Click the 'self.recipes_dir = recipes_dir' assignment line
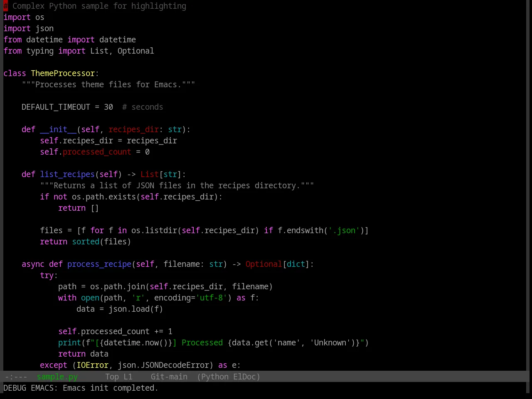Viewport: 532px width, 399px height. [108, 140]
